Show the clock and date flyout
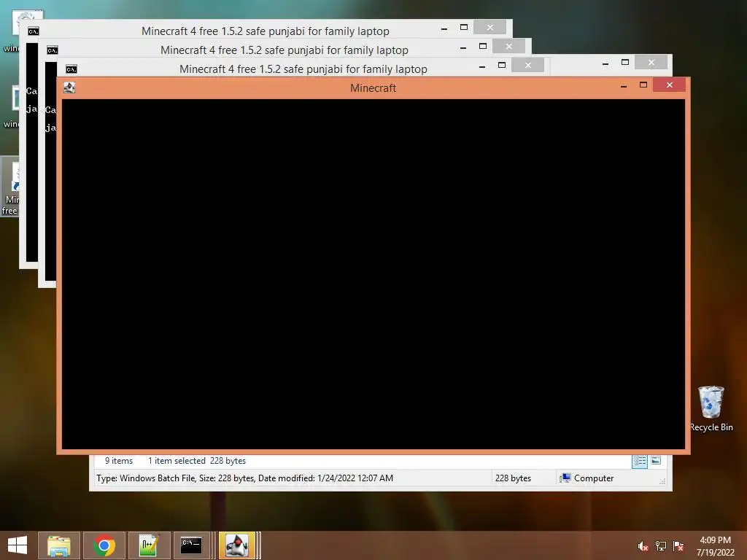Image resolution: width=747 pixels, height=560 pixels. tap(715, 546)
